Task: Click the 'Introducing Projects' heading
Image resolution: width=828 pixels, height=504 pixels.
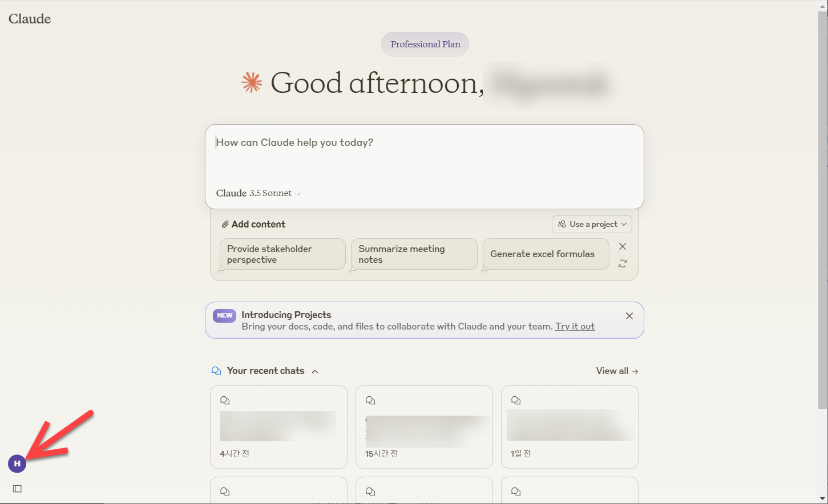Action: point(286,315)
